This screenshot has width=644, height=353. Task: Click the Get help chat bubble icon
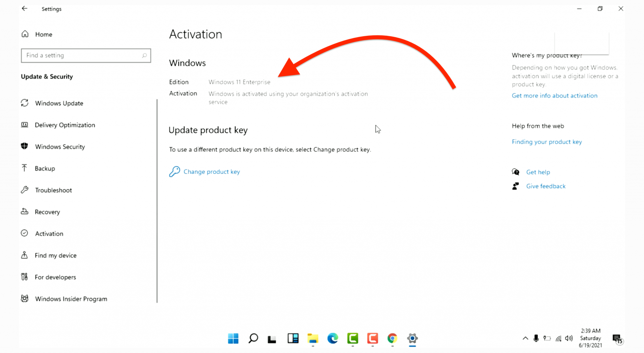pyautogui.click(x=515, y=172)
